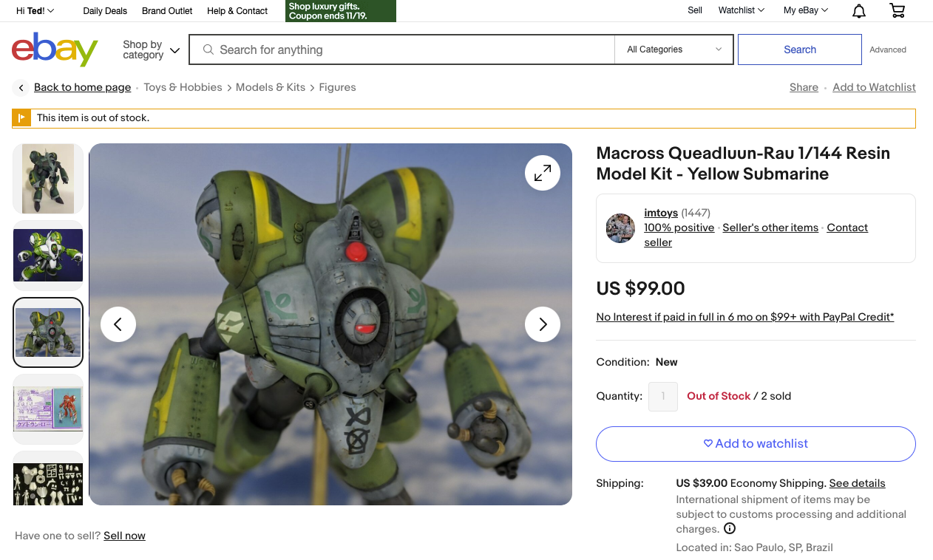The image size is (933, 560).
Task: Expand the Shop by category dropdown
Action: coord(151,50)
